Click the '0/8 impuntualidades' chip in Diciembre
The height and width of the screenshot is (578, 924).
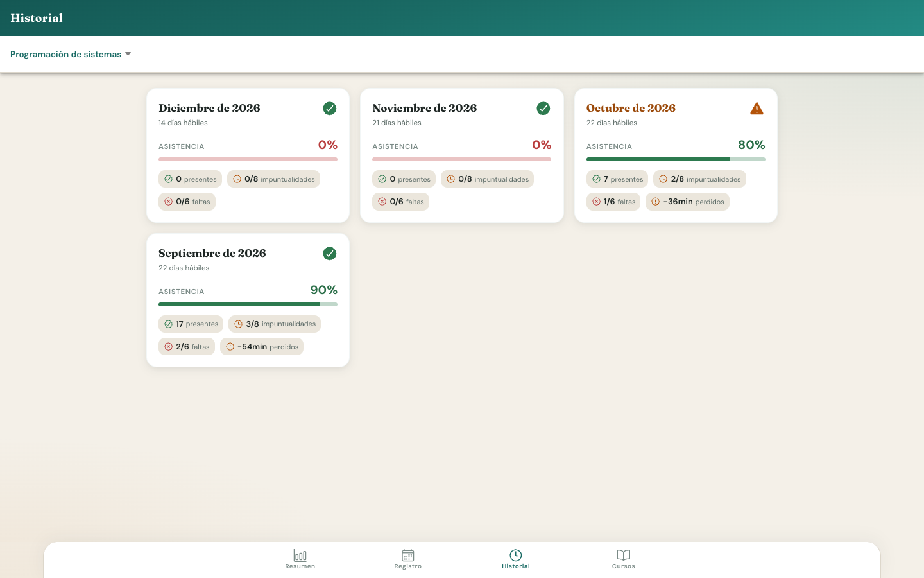coord(273,179)
